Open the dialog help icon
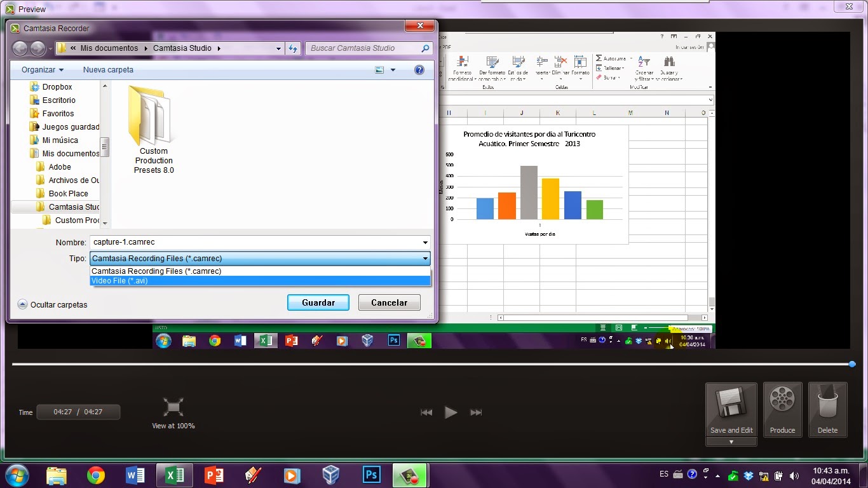 click(x=419, y=70)
